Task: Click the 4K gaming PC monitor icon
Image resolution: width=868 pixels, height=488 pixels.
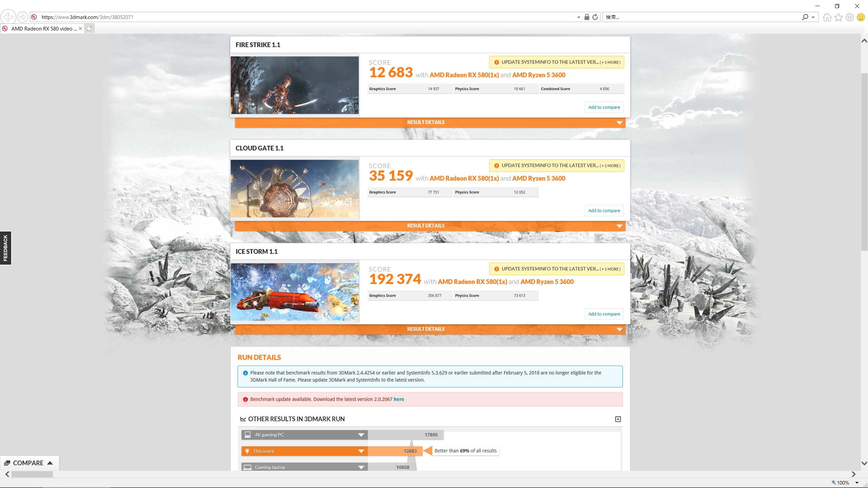Action: [x=248, y=435]
